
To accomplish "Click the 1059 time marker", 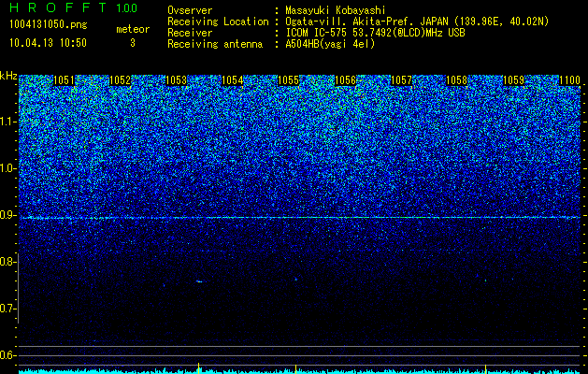I will point(513,80).
